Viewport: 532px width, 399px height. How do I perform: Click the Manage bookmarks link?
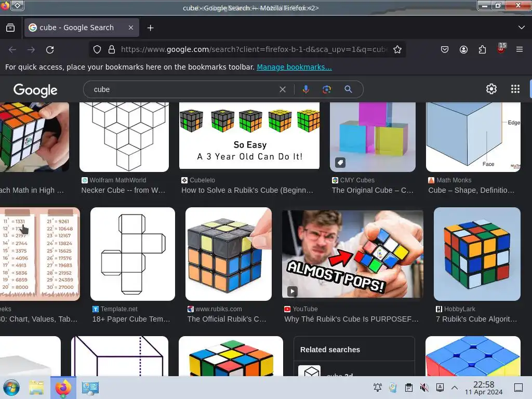point(294,67)
